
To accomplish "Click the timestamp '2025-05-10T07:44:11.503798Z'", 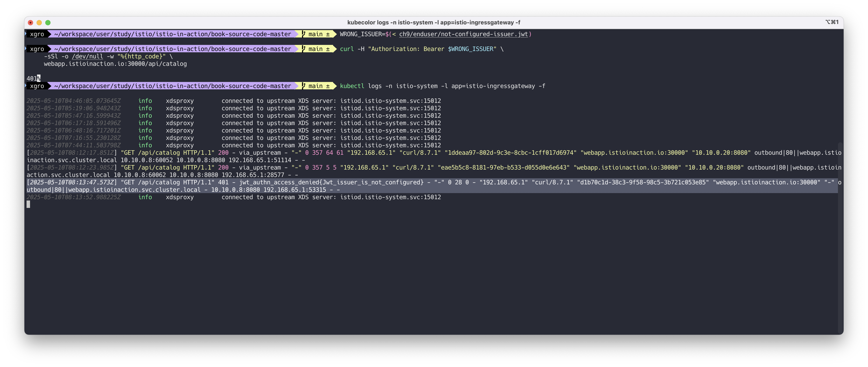I will click(x=73, y=145).
